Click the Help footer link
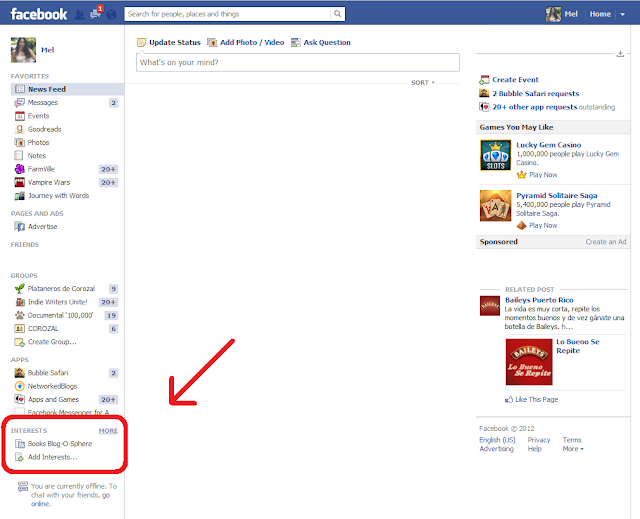The height and width of the screenshot is (519, 640). [x=534, y=449]
